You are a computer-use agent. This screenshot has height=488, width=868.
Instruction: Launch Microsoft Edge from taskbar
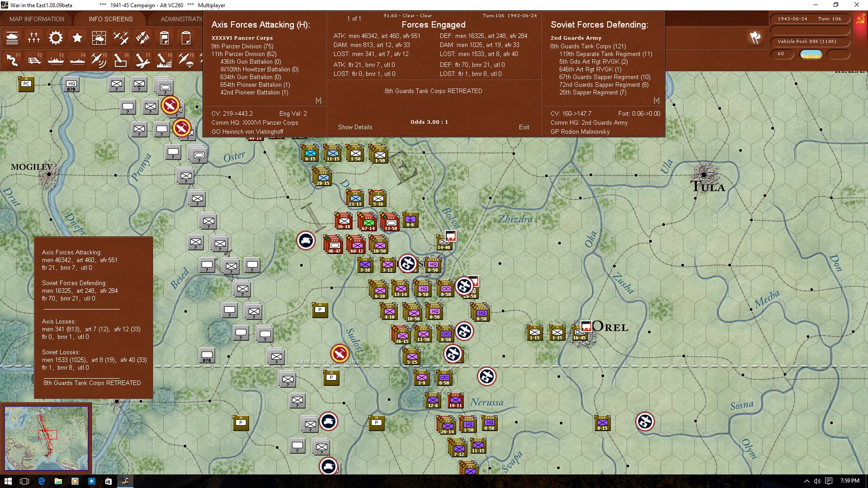pyautogui.click(x=41, y=481)
